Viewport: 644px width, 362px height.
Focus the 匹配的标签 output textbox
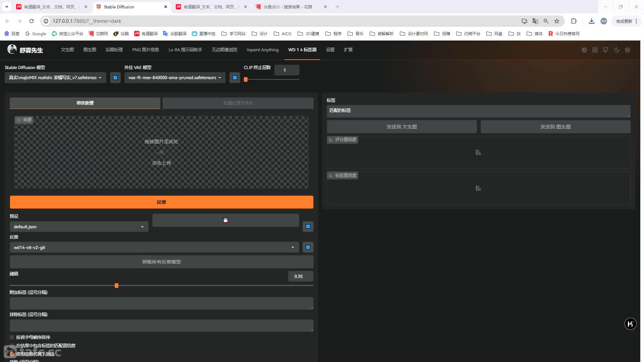click(478, 111)
